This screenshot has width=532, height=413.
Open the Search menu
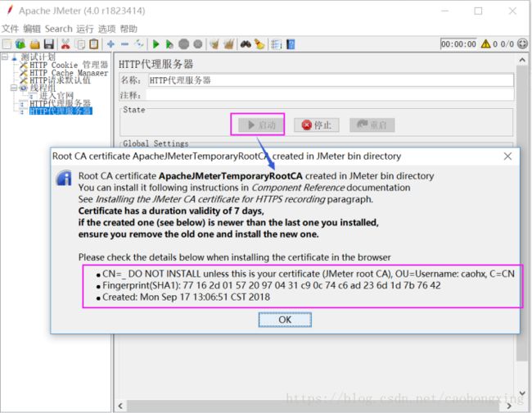click(59, 29)
